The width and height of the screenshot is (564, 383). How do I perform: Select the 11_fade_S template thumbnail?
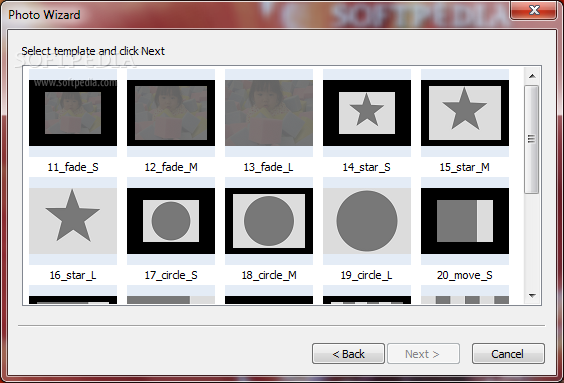[x=73, y=113]
